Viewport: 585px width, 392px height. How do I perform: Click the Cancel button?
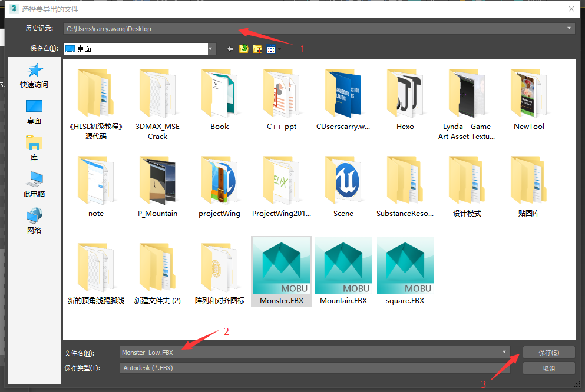click(548, 368)
